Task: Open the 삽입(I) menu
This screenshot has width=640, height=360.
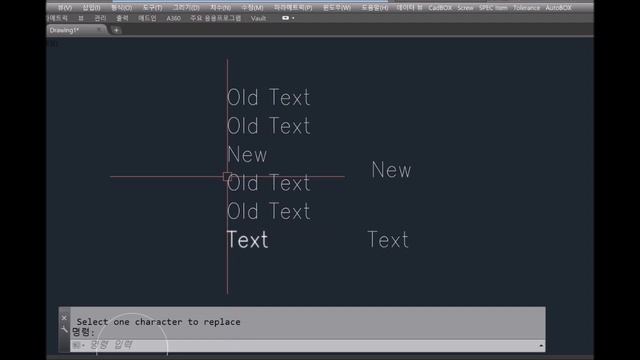Action: point(91,8)
